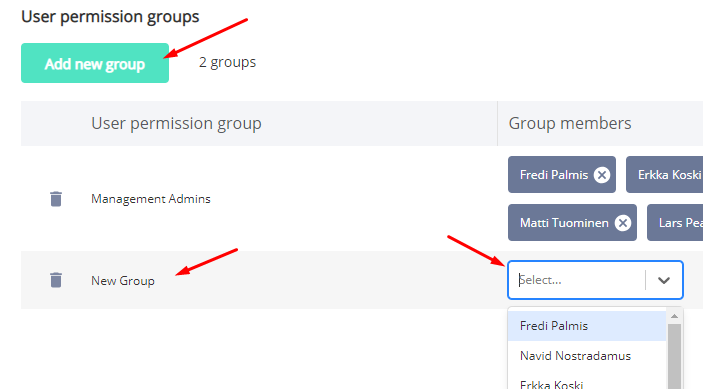Delete the Management Admins group via trash icon
This screenshot has height=389, width=703.
coord(56,199)
